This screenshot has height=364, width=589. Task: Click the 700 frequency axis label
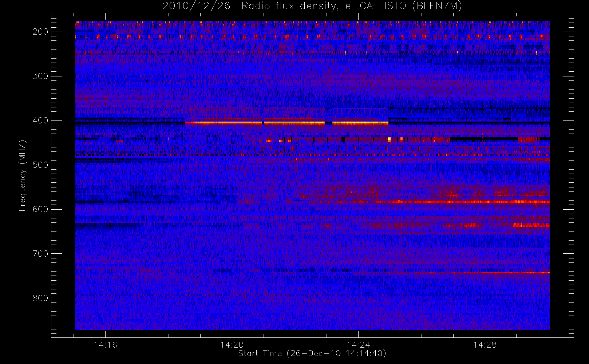40,254
